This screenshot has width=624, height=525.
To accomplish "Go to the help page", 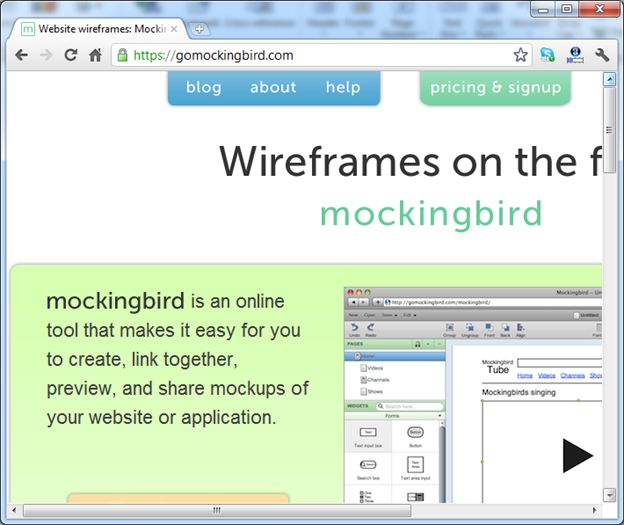I will 343,87.
